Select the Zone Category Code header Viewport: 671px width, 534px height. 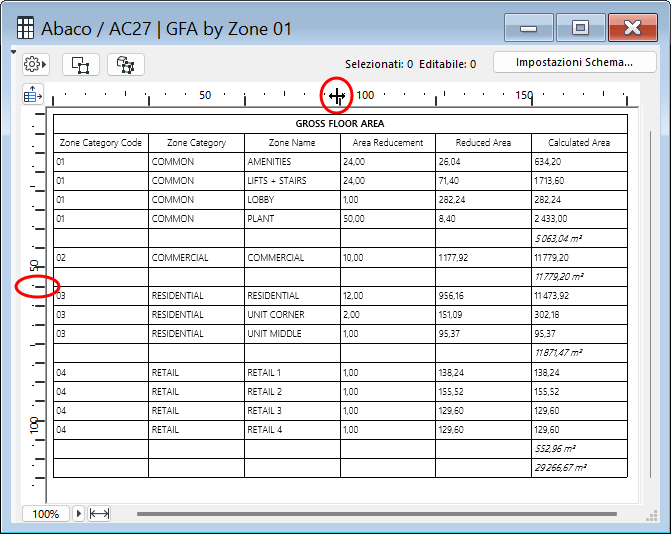point(101,143)
